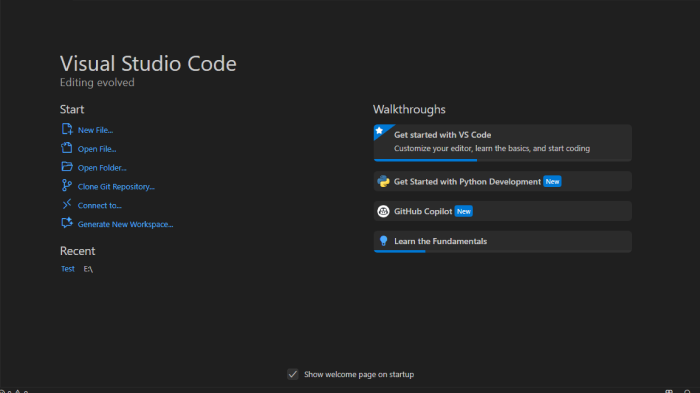Click the star badge on Get started card
Viewport: 700px width, 393px height.
(x=379, y=131)
